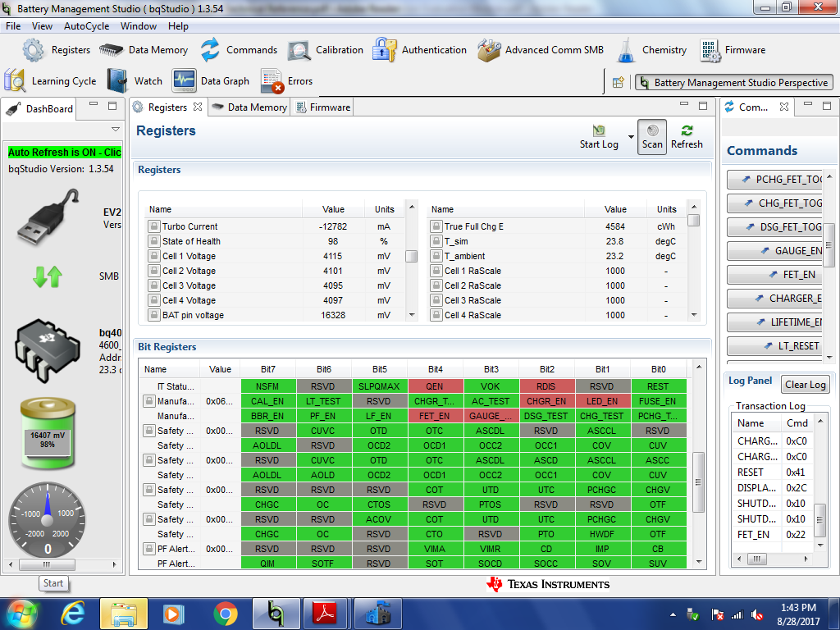Screen dimensions: 840x630
Task: Open Adobe Reader from the taskbar
Action: (x=325, y=614)
